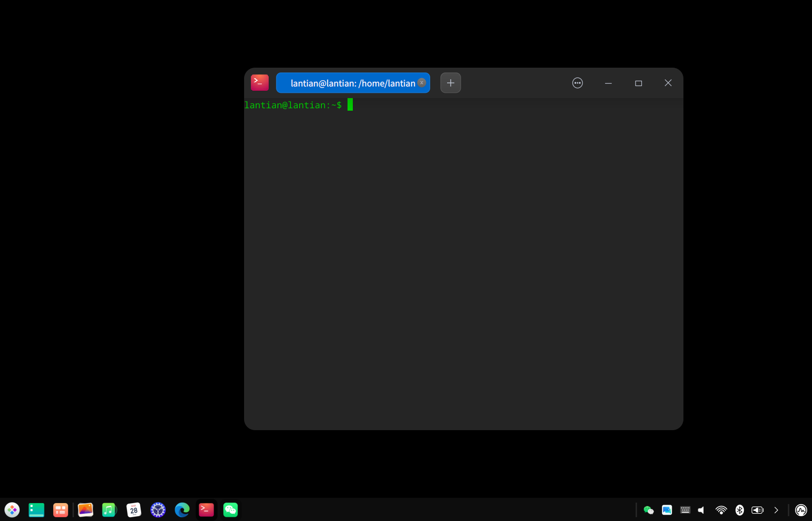Maximize the terminal window
The image size is (812, 521).
click(638, 83)
